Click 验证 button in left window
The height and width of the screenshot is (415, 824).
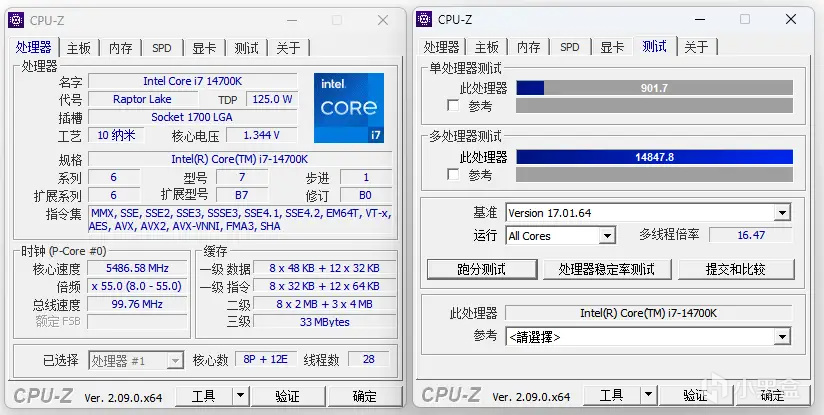[288, 396]
